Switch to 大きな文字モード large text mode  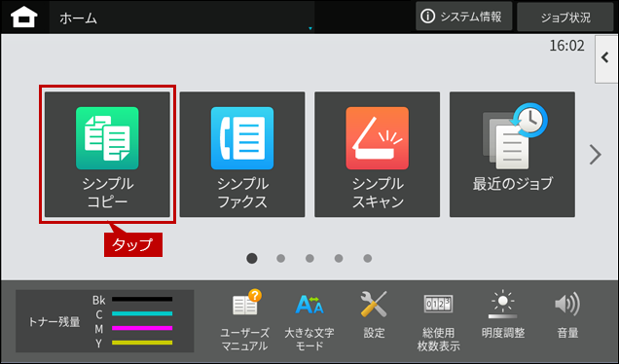[309, 320]
